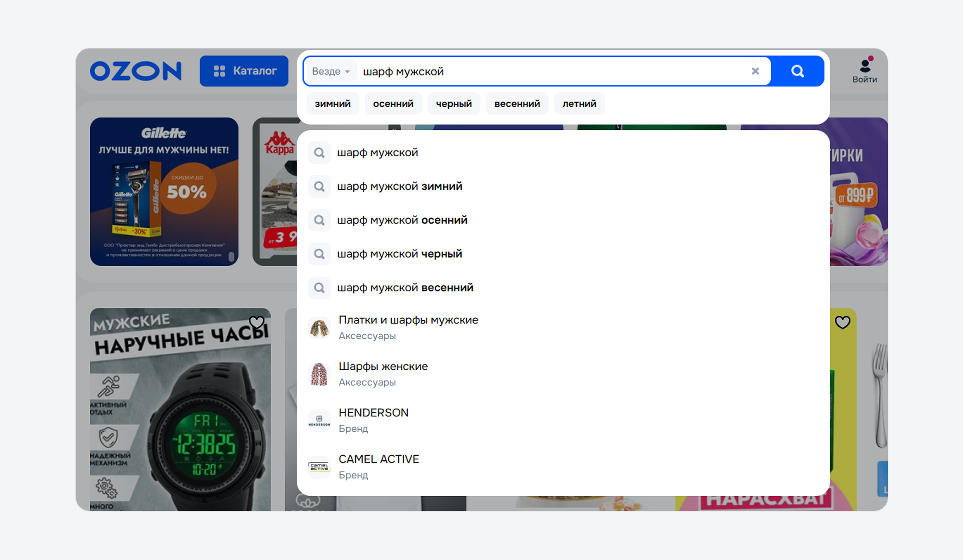This screenshot has width=963, height=560.
Task: Choose suggestion шарф мужской черный
Action: [563, 254]
